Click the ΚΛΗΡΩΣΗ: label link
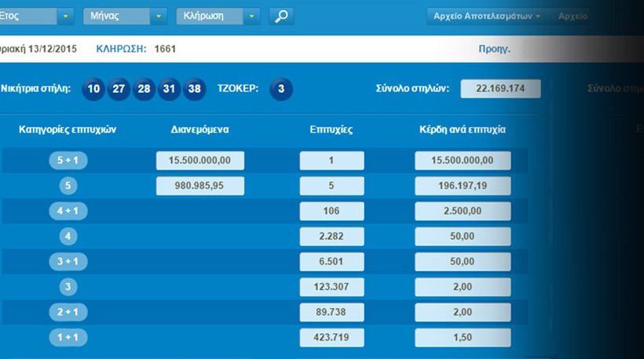 [x=121, y=49]
